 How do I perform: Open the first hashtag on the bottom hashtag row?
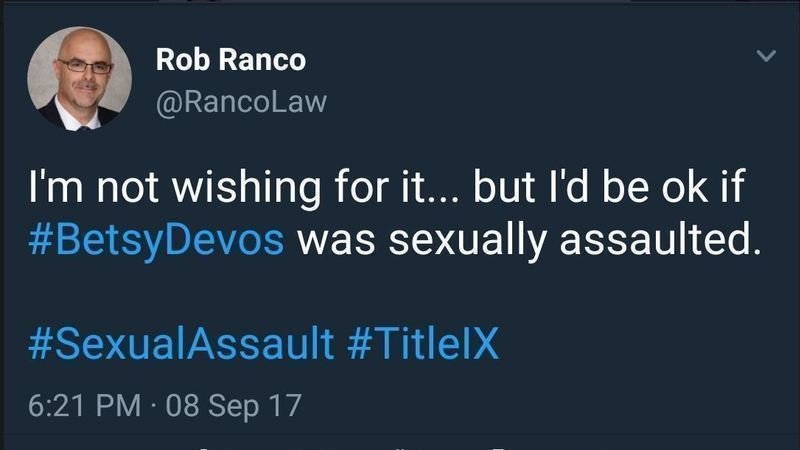[181, 343]
